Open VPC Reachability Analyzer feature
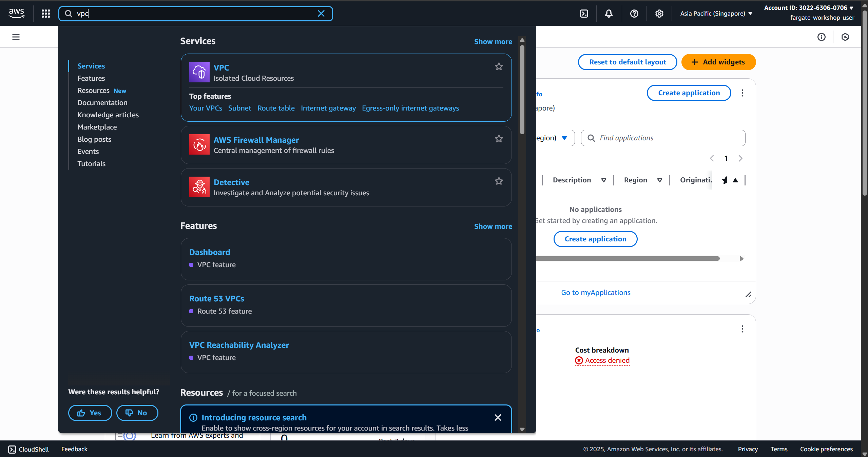 coord(239,345)
